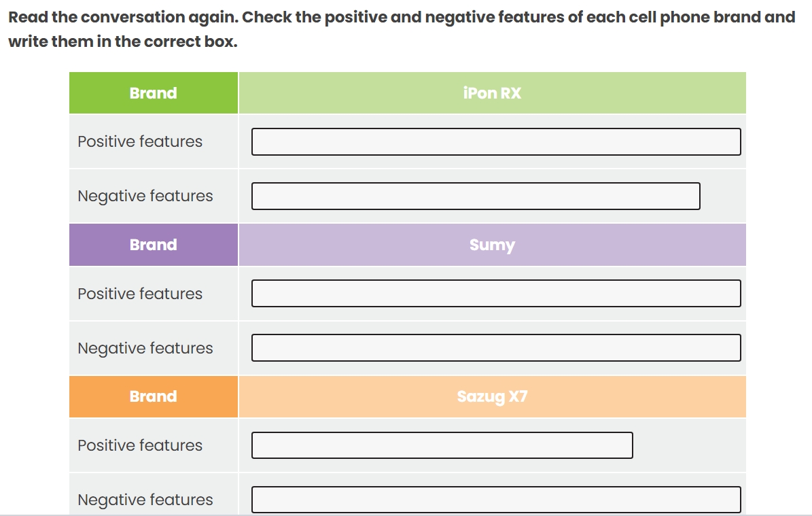Click the instruction text above the table

point(401,29)
